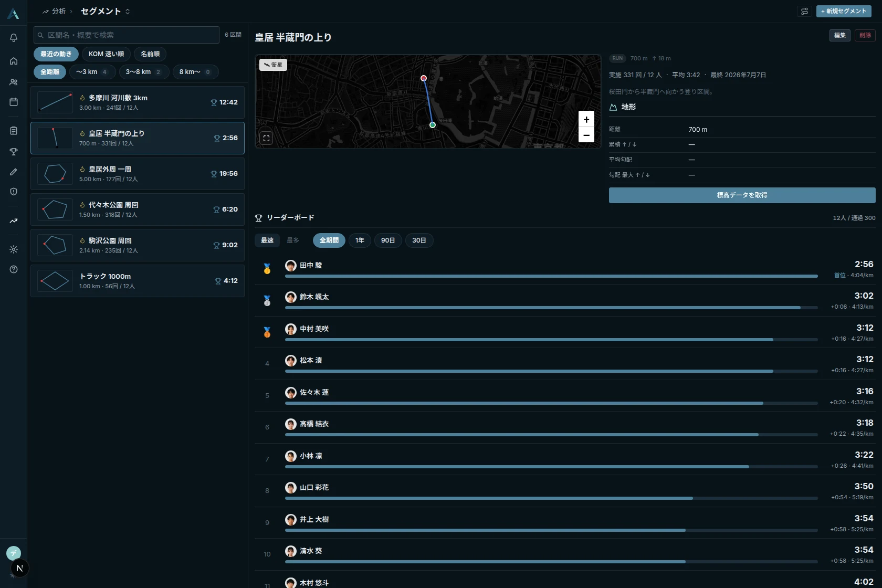
Task: Open pencil edit icon in sidebar
Action: click(14, 172)
